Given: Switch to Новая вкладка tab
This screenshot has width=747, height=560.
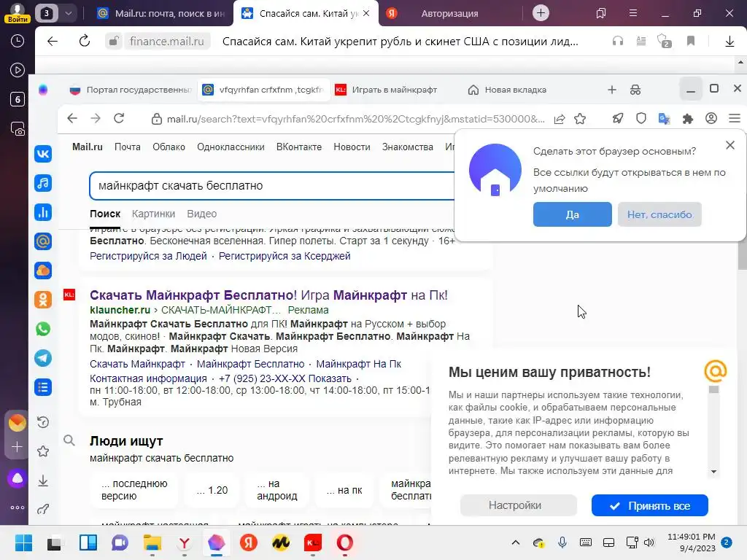Looking at the screenshot, I should (x=508, y=90).
